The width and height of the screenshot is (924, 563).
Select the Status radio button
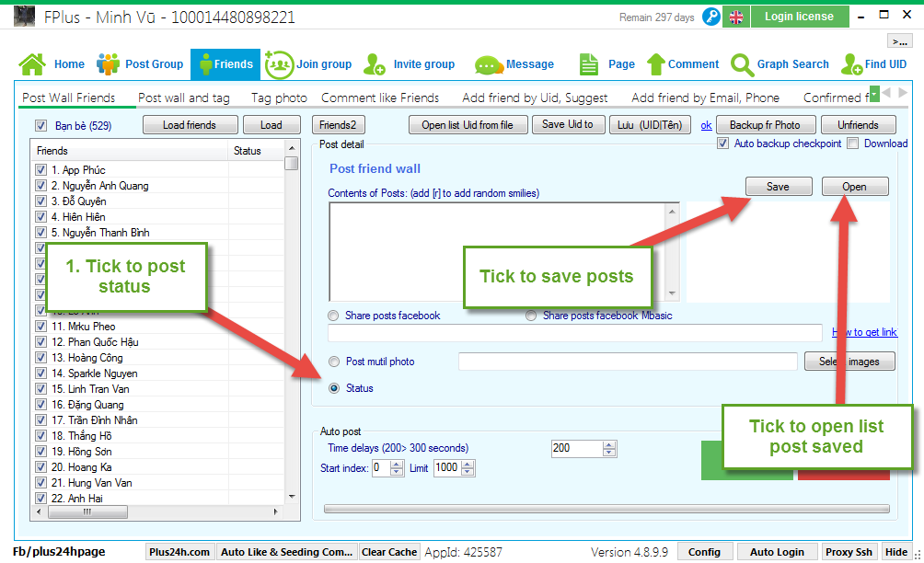(x=334, y=388)
